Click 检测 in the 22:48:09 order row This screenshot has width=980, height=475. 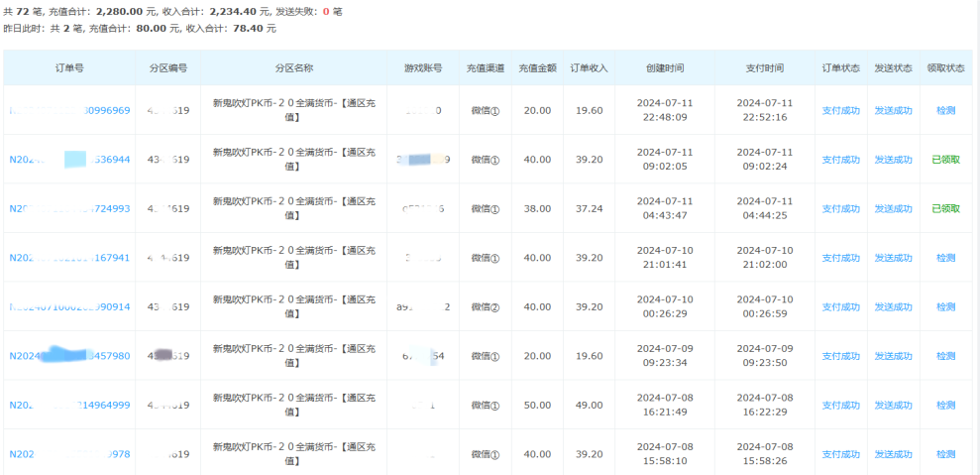(x=945, y=111)
